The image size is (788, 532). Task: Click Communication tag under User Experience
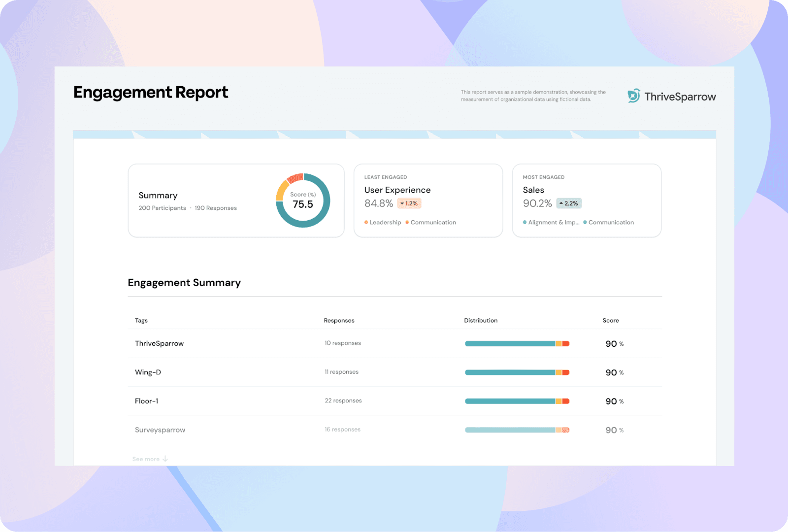[433, 223]
